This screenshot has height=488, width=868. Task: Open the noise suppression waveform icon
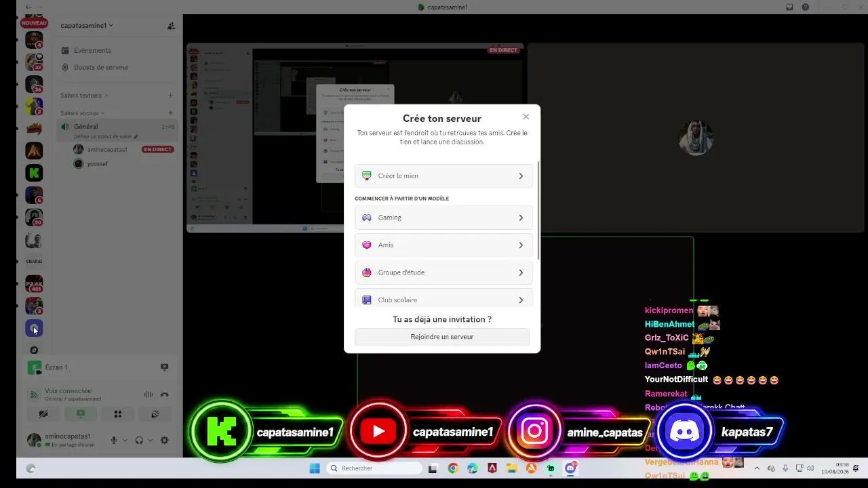click(x=149, y=394)
